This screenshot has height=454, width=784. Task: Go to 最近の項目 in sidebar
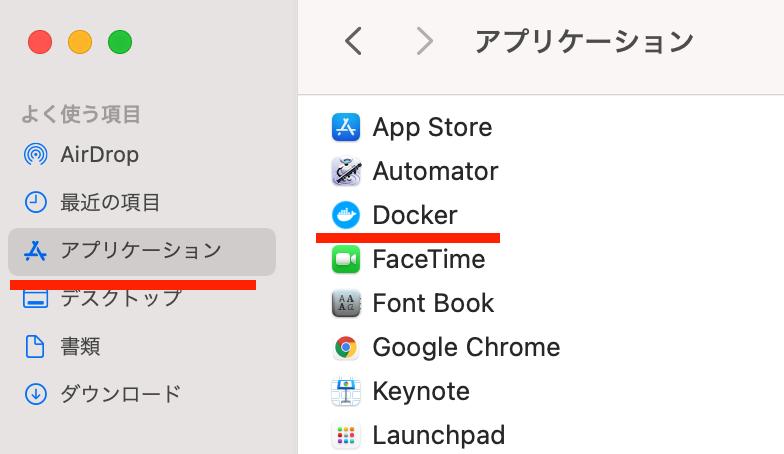point(110,202)
